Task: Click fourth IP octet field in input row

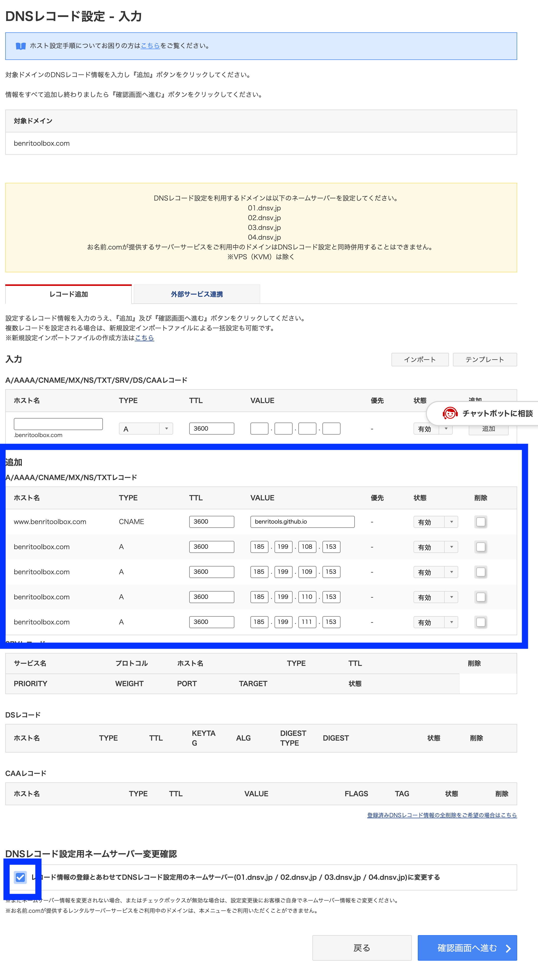Action: click(331, 428)
